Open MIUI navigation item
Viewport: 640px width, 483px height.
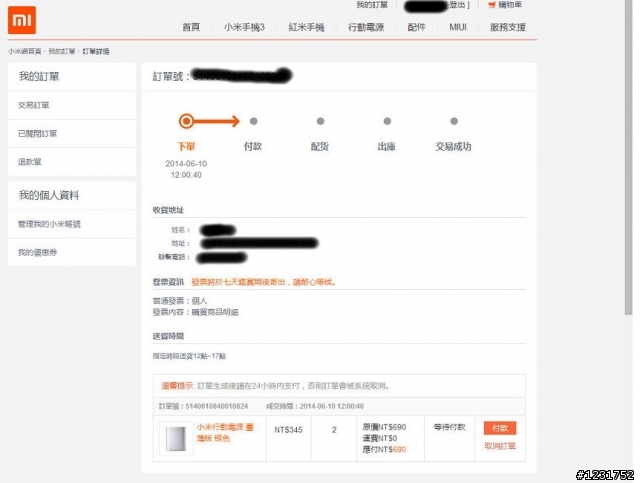point(458,27)
